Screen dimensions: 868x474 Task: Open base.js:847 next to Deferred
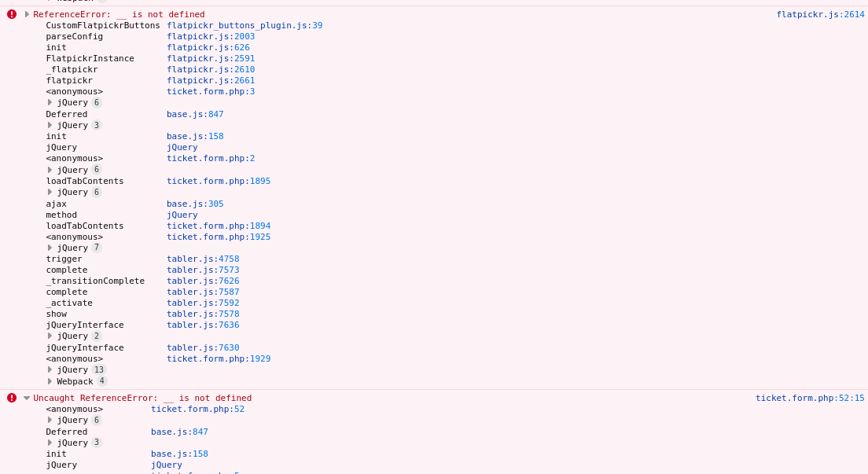[195, 113]
